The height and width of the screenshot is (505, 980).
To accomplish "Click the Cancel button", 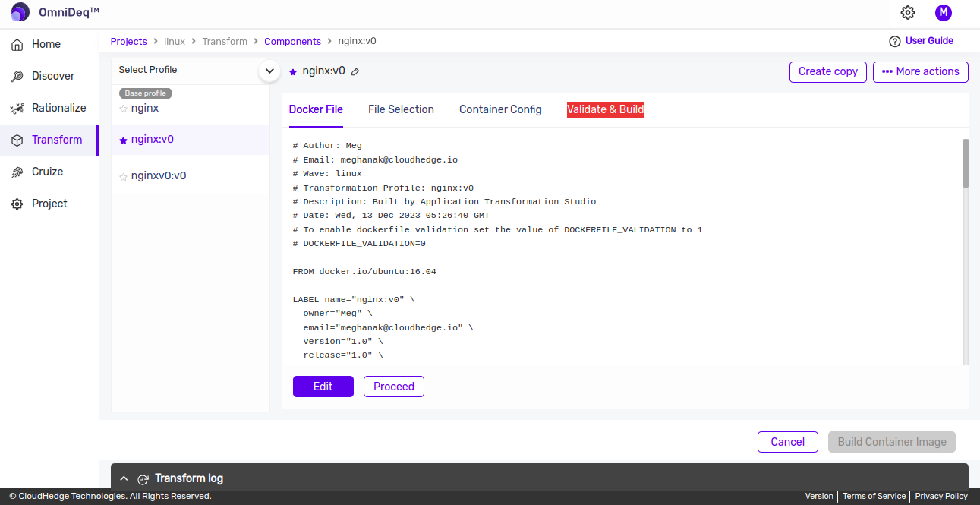I will 788,442.
